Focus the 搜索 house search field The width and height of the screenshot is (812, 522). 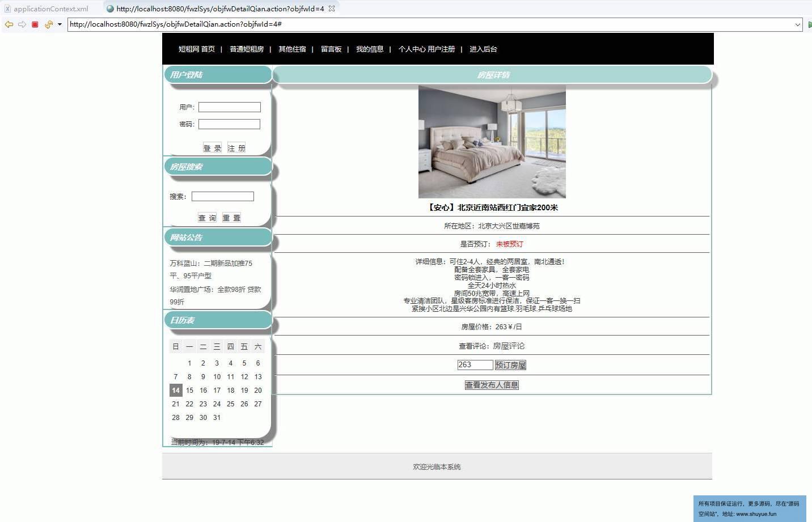pos(222,197)
